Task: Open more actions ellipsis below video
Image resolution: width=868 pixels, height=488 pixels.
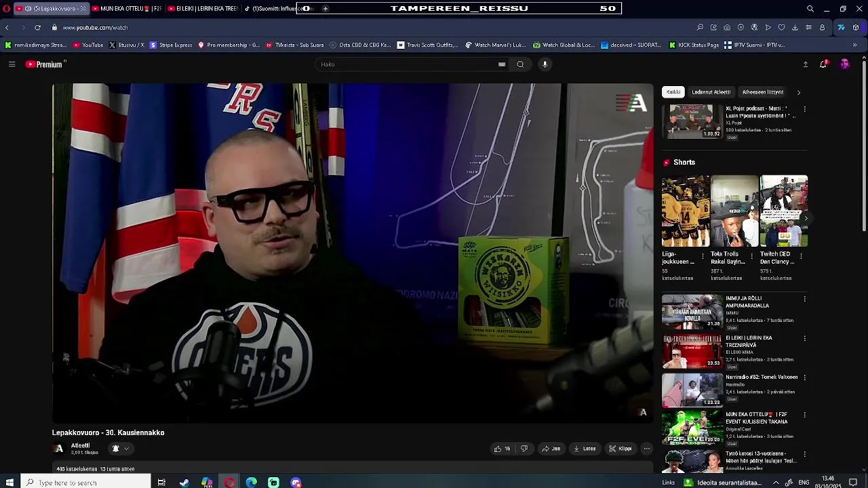Action: [646, 449]
